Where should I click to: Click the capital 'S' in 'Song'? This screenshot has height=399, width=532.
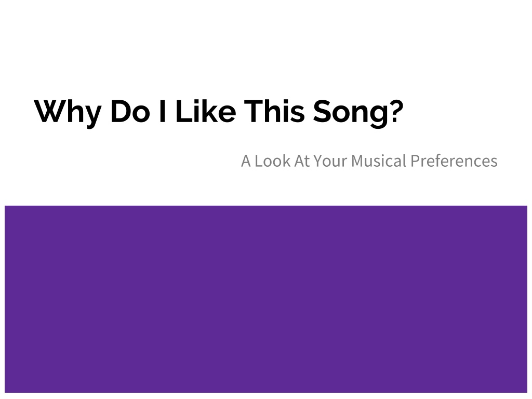pyautogui.click(x=322, y=111)
